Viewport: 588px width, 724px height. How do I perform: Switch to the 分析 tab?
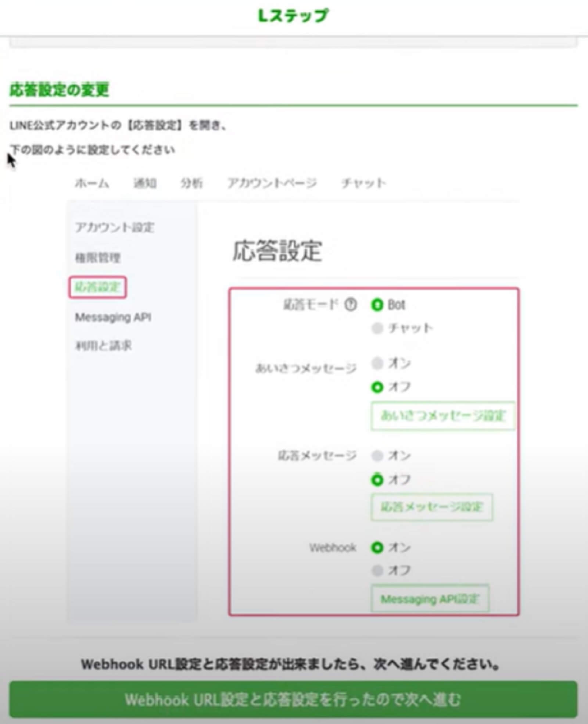(191, 183)
